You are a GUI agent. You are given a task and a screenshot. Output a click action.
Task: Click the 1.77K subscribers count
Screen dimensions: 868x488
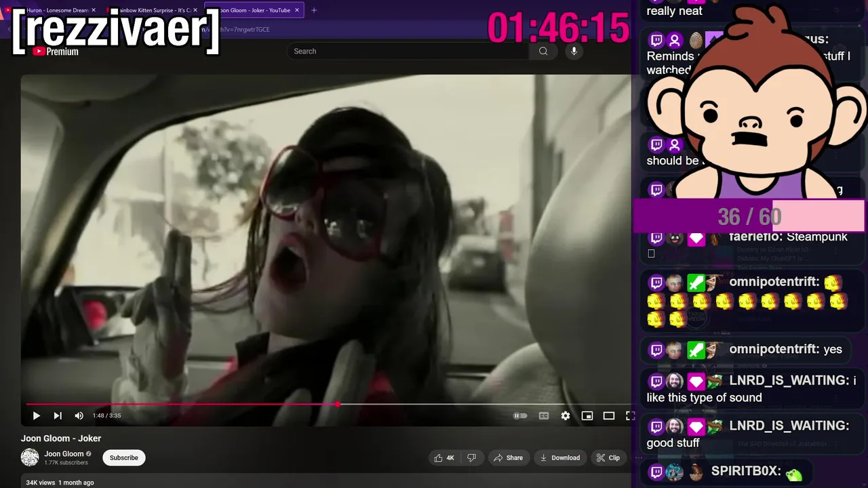click(66, 463)
